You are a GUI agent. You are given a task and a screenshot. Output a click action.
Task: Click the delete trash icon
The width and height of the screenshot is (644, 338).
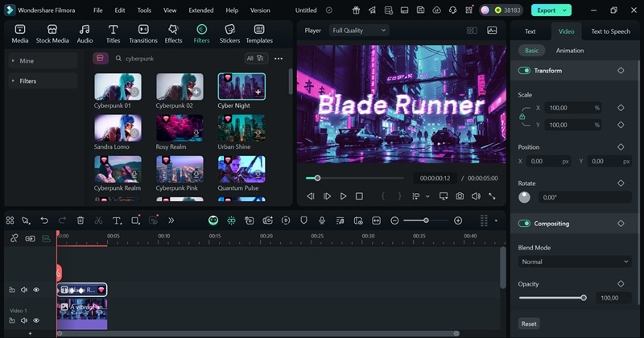[80, 221]
